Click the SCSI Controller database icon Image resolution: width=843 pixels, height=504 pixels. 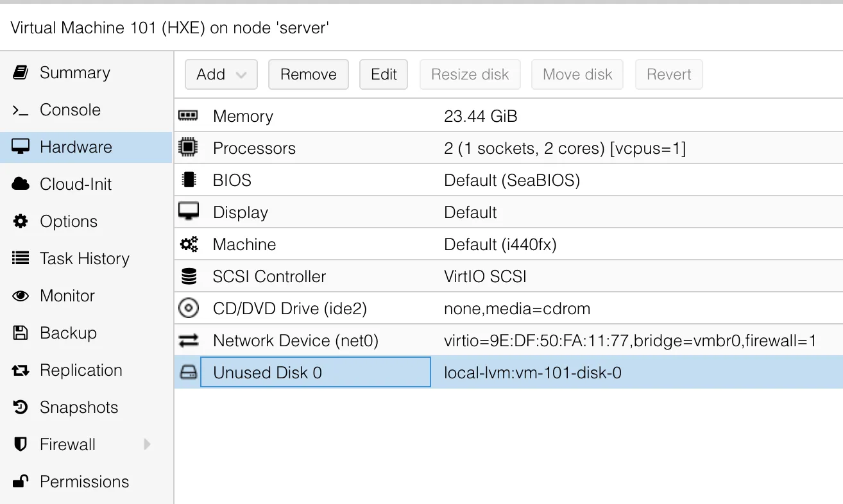[188, 276]
